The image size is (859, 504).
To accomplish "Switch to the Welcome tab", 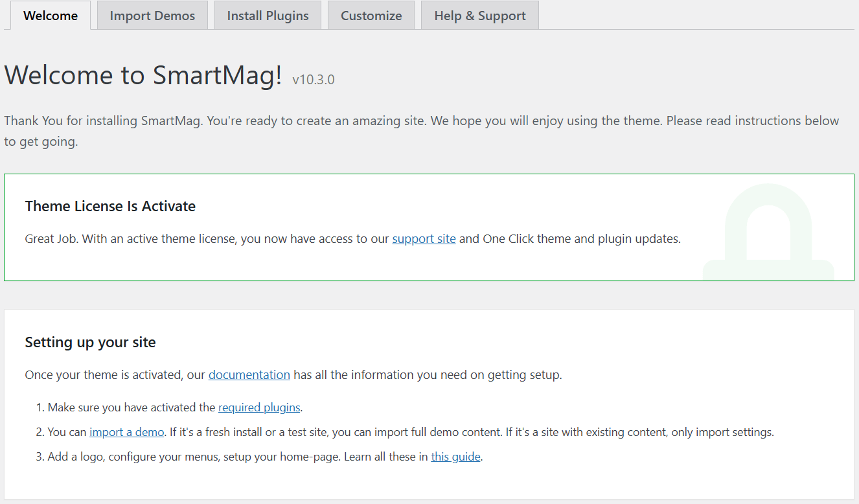I will click(51, 16).
